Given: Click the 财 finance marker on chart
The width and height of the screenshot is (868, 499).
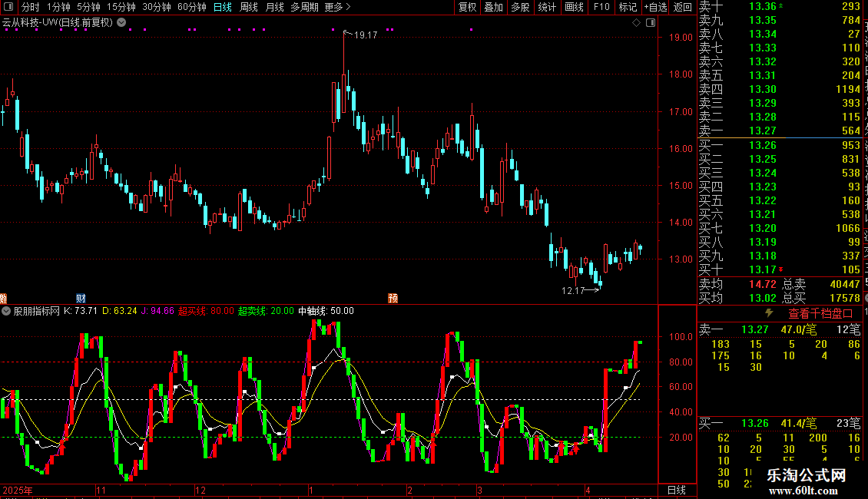Looking at the screenshot, I should (x=81, y=298).
